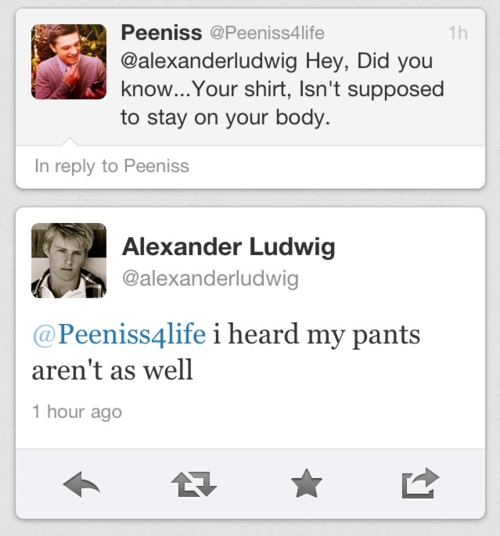
Task: Click the 1h timestamp on top tweet
Action: click(458, 33)
